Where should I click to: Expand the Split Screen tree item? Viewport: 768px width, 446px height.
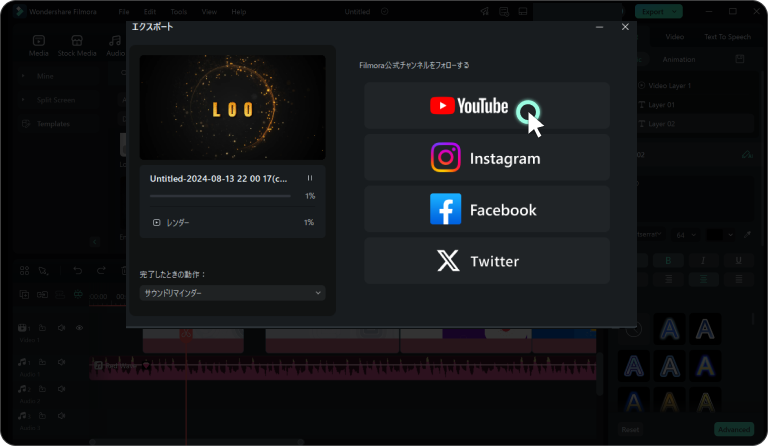[23, 100]
